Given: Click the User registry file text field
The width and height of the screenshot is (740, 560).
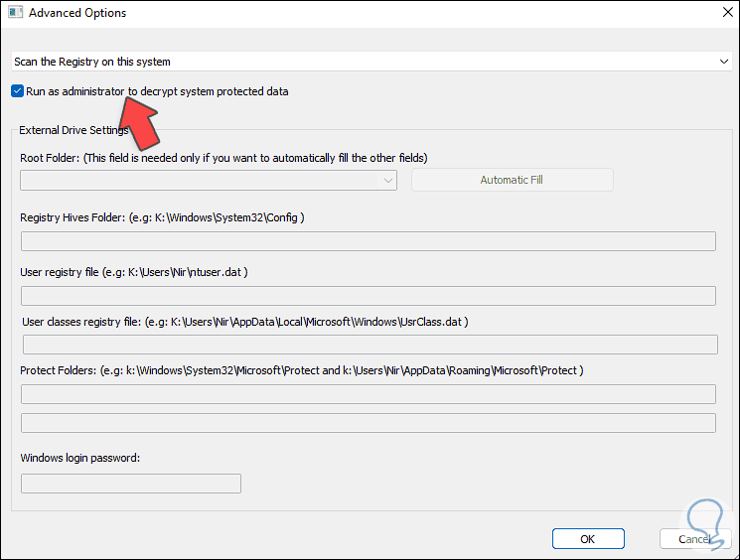Looking at the screenshot, I should coord(368,296).
